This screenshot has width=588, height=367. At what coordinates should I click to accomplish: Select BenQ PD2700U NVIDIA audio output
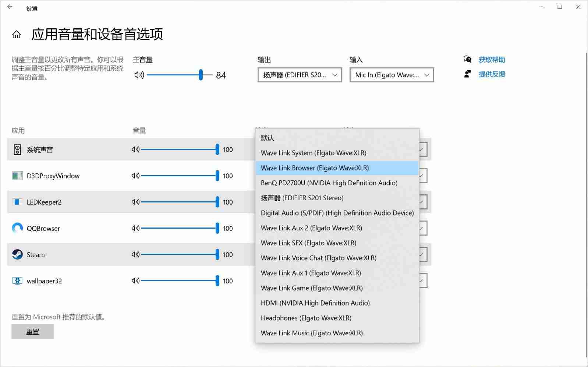click(x=337, y=183)
